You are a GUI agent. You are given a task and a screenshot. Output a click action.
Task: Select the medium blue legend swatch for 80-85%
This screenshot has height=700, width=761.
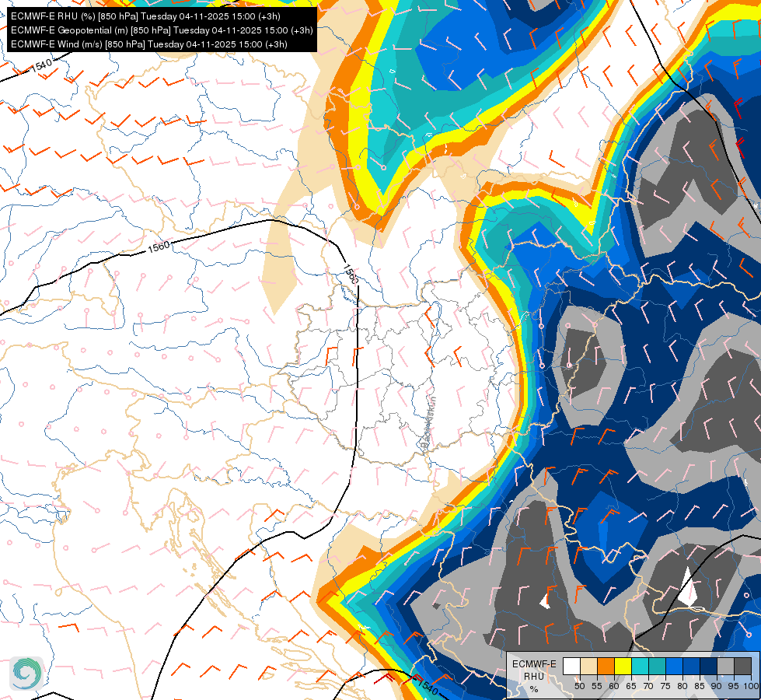click(x=692, y=667)
